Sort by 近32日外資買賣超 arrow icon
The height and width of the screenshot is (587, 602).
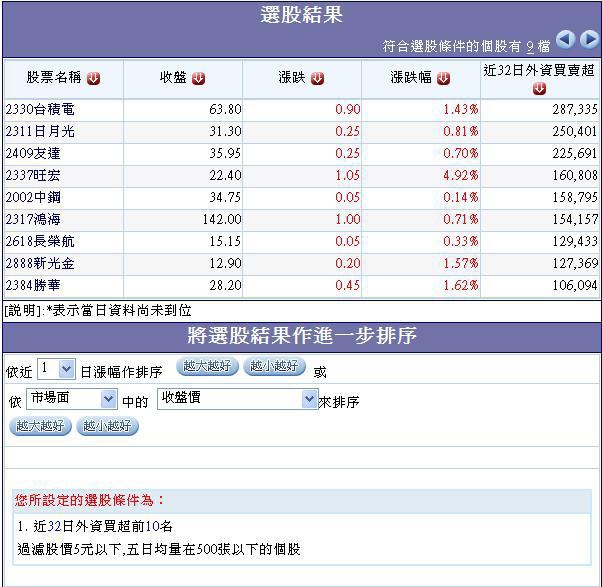(x=539, y=89)
